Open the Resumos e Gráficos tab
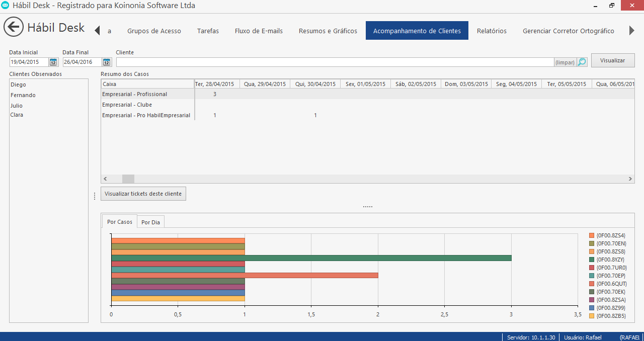The image size is (644, 341). [x=328, y=31]
